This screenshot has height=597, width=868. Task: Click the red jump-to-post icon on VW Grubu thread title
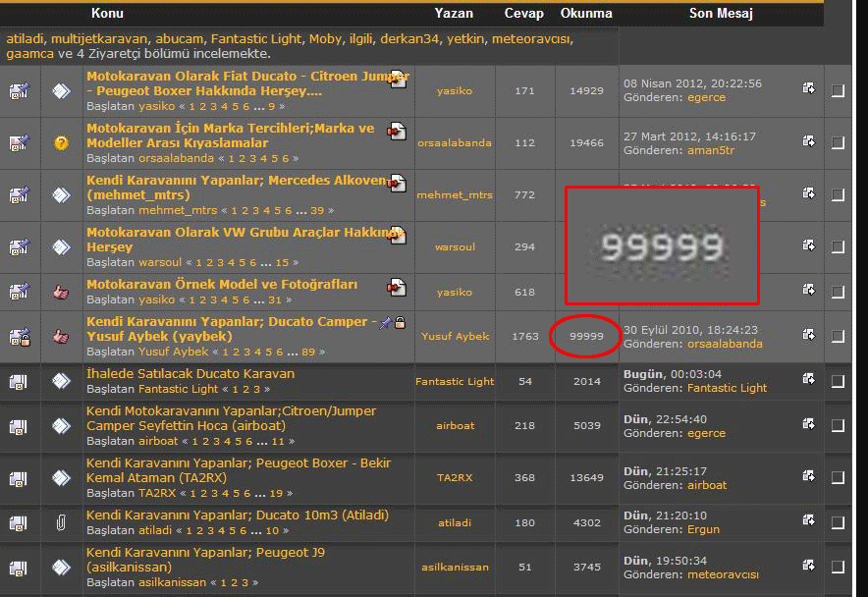point(397,235)
